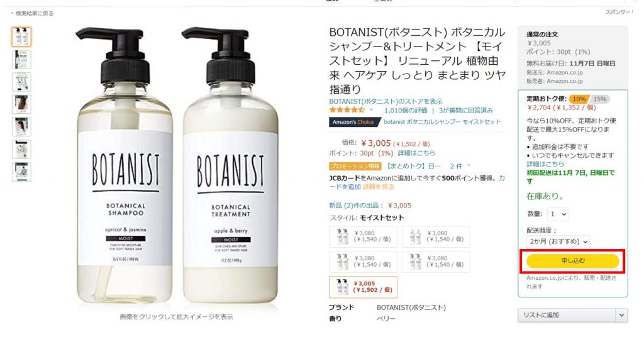Show the fourth thumbnail with hair photo
Image resolution: width=644 pixels, height=337 pixels.
coord(21,104)
